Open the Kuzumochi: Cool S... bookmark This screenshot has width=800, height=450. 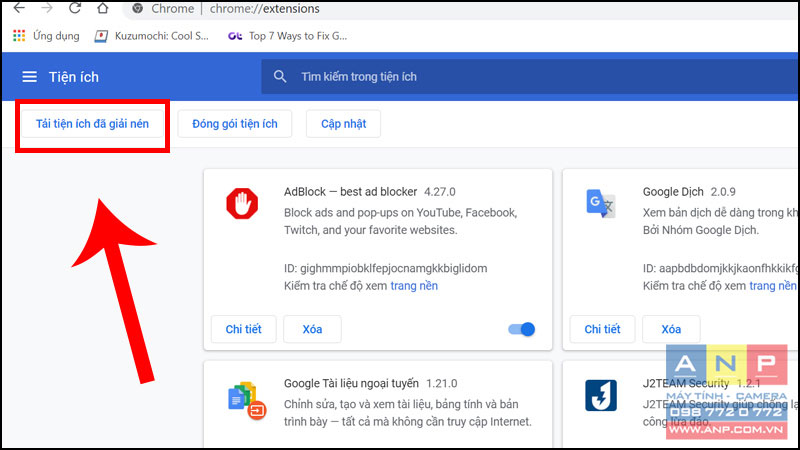152,36
